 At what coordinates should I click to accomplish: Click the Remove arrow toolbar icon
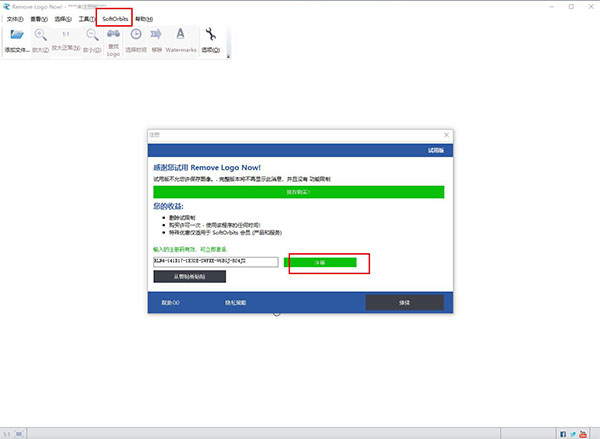coord(157,36)
